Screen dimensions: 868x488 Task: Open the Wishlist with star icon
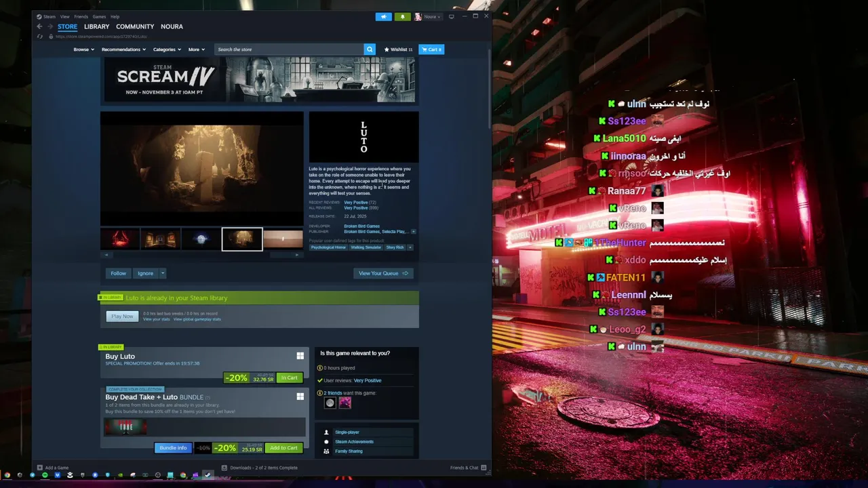(398, 49)
